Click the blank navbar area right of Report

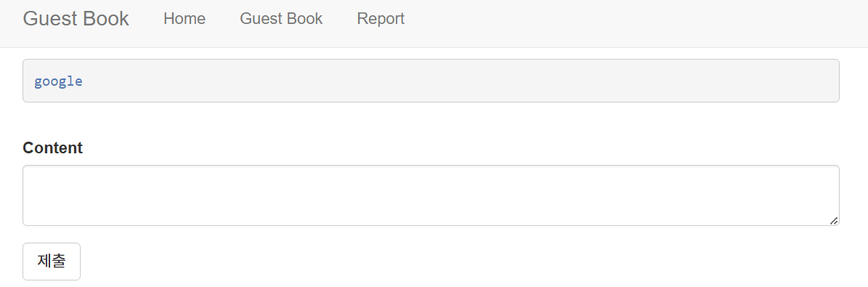[636, 23]
